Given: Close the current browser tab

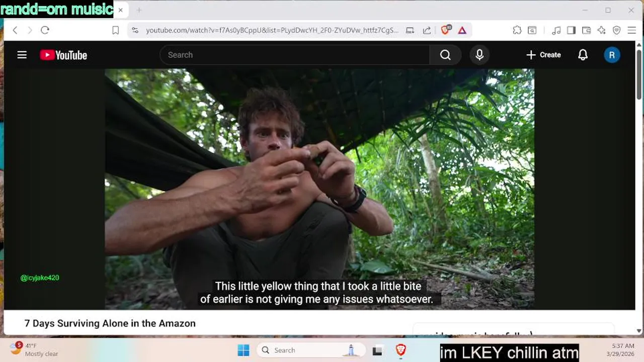Looking at the screenshot, I should point(120,10).
